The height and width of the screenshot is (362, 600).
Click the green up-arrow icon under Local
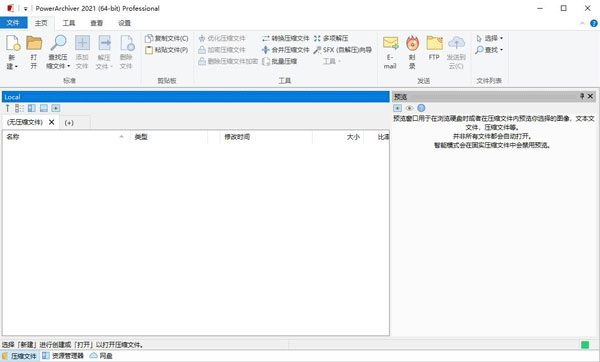tap(7, 108)
